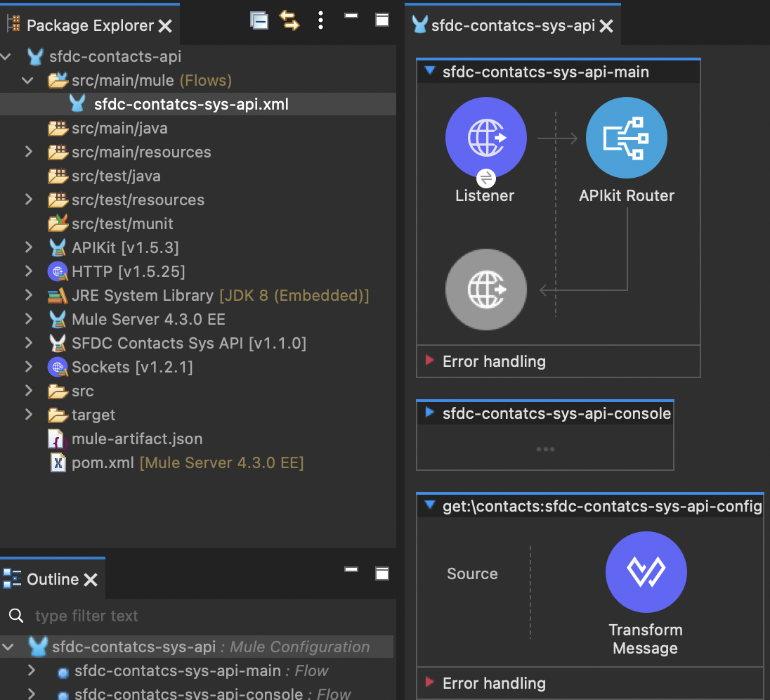Viewport: 770px width, 700px height.
Task: Select the Package Explorer tab
Action: (x=90, y=25)
